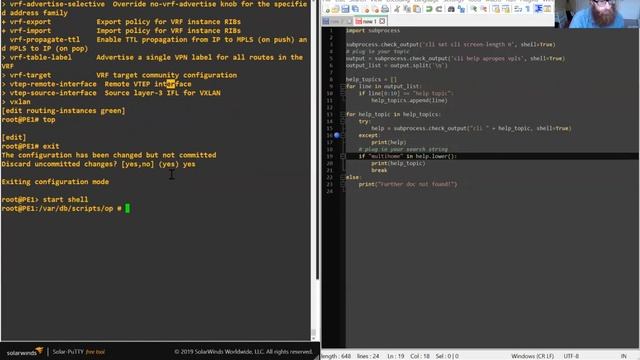Click the toolbar icon after Indent Guide
640x360 pixels.
(x=548, y=9)
